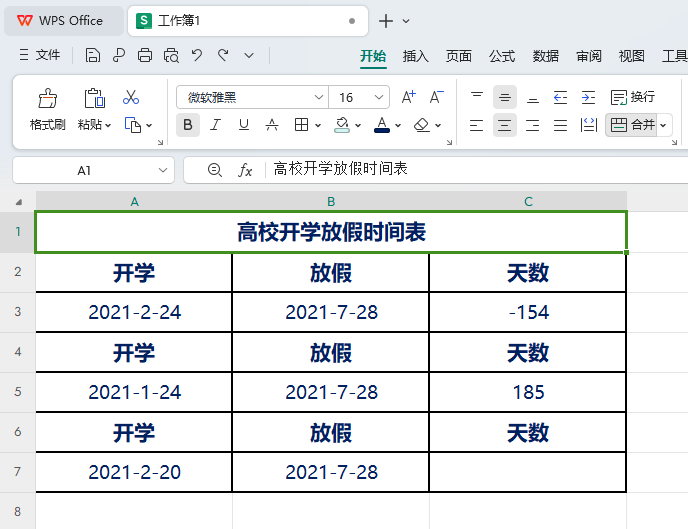Click the Clear eraser icon
Viewport: 688px width, 529px height.
421,125
